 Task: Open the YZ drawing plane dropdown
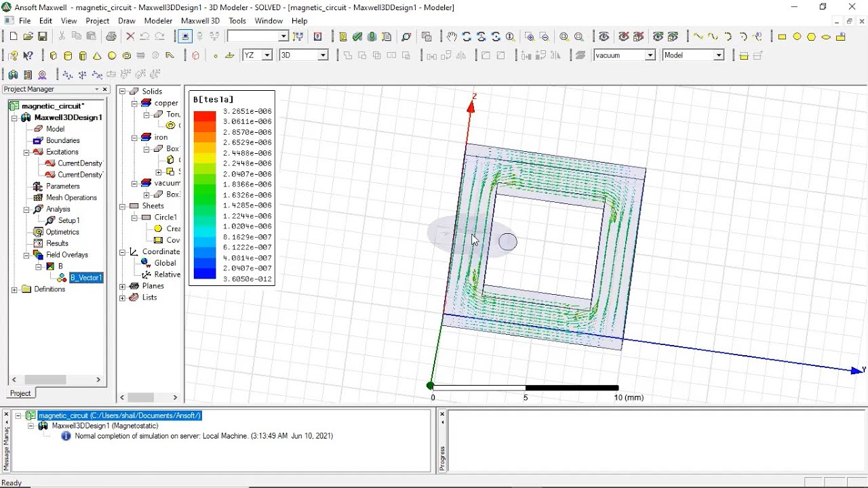pyautogui.click(x=267, y=56)
